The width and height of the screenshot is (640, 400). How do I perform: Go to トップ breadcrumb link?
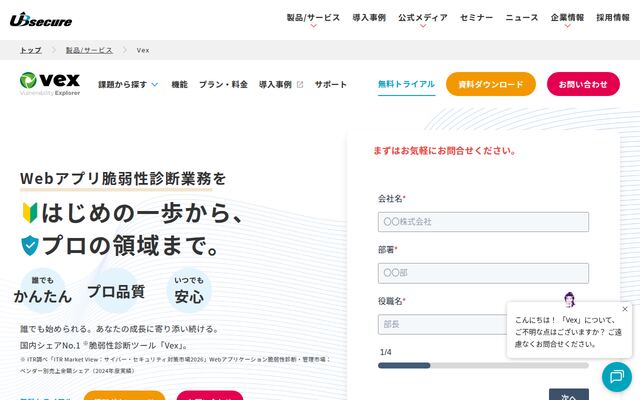pyautogui.click(x=31, y=50)
